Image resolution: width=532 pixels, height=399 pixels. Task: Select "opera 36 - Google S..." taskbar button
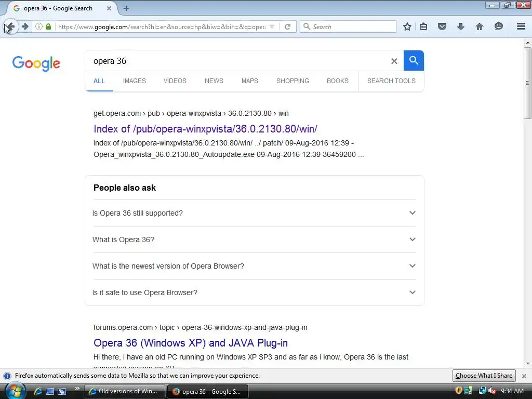pos(208,391)
